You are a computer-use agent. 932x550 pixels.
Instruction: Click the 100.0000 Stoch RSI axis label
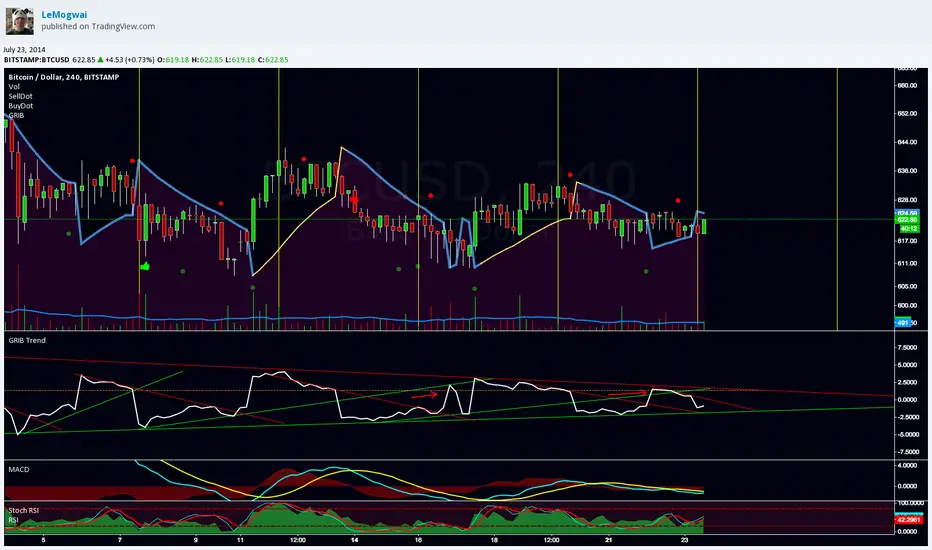pyautogui.click(x=909, y=503)
